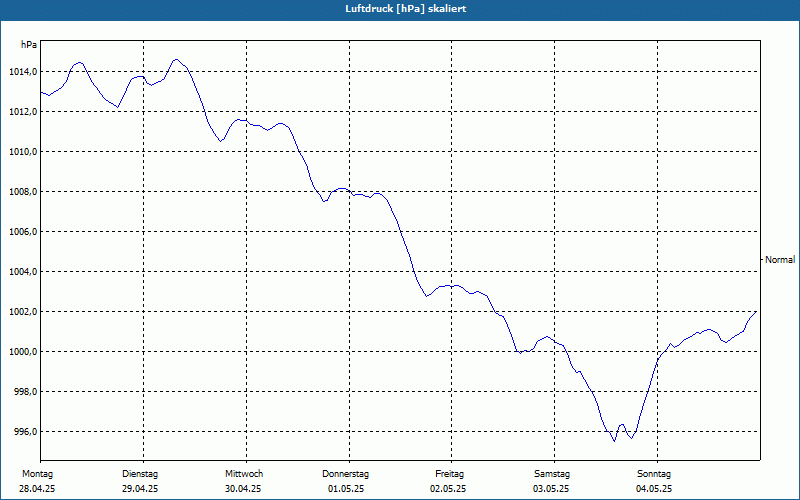The width and height of the screenshot is (800, 500).
Task: Click the 1014,0 axis value
Action: (23, 72)
